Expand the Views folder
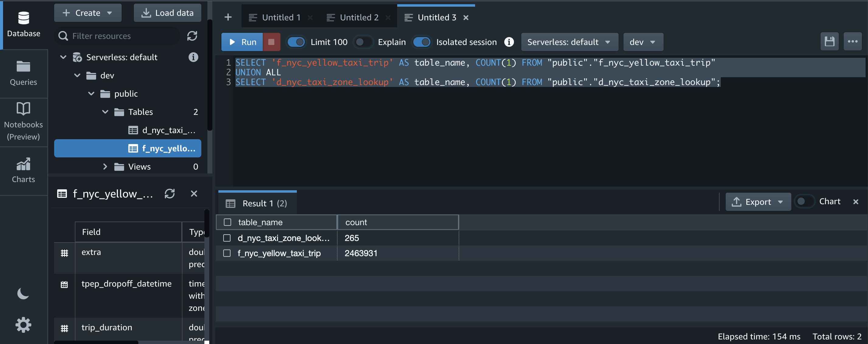The height and width of the screenshot is (344, 868). click(105, 167)
